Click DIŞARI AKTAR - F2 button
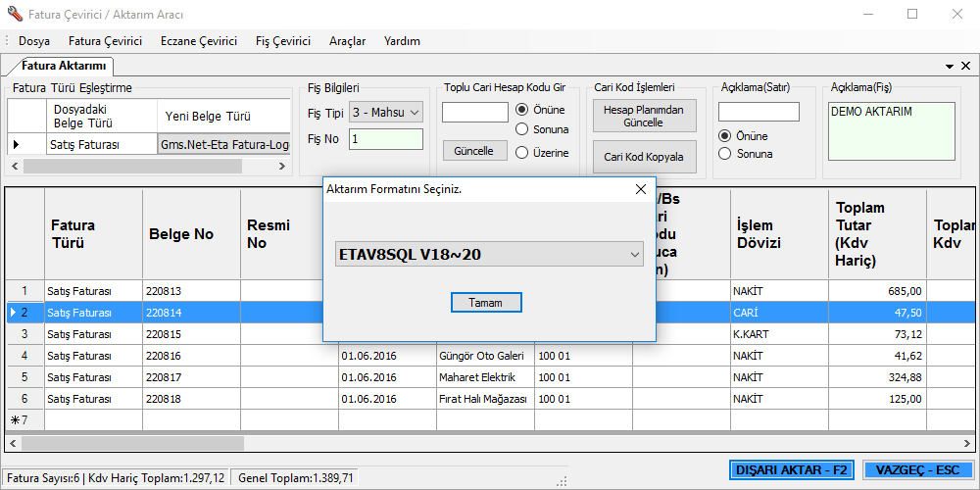The height and width of the screenshot is (490, 980). [x=792, y=470]
